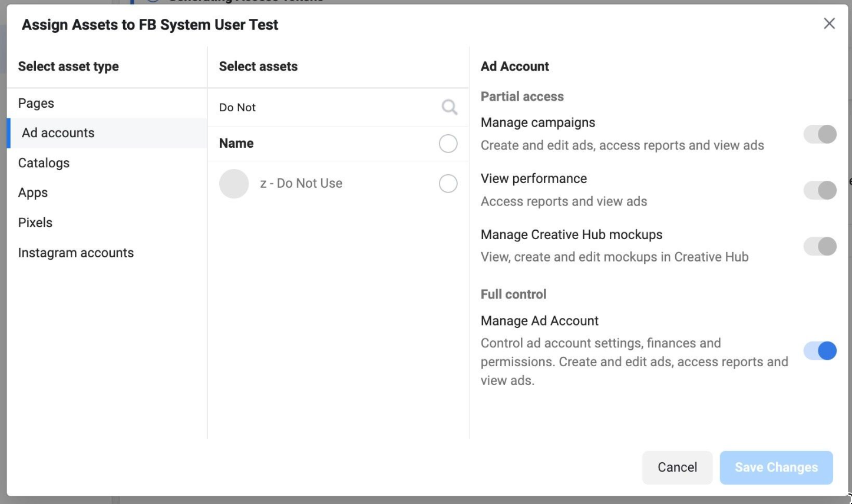This screenshot has height=504, width=852.
Task: Click the View performance label
Action: click(x=534, y=178)
